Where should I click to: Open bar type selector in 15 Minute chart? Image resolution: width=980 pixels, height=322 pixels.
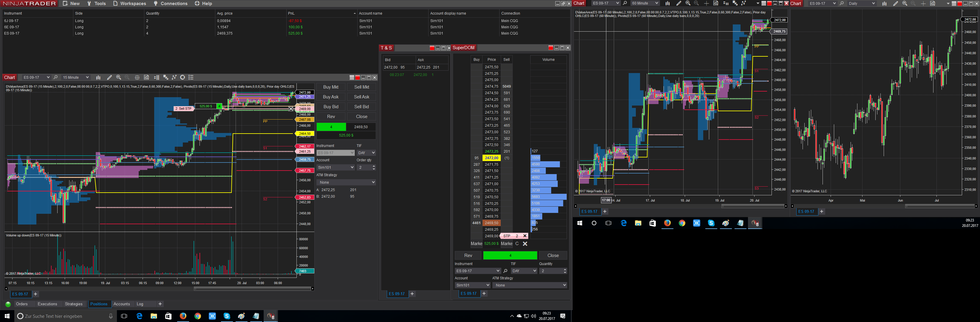[x=98, y=78]
